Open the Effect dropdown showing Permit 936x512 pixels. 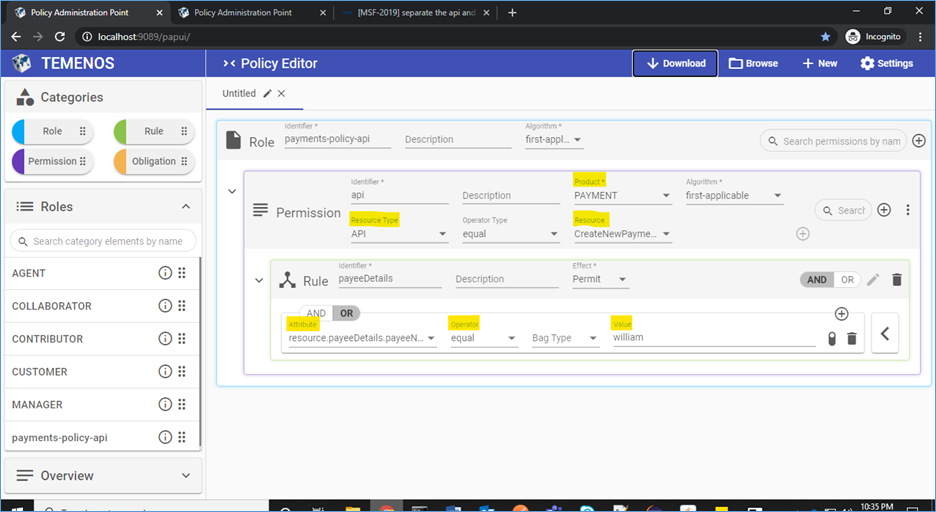[x=600, y=280]
